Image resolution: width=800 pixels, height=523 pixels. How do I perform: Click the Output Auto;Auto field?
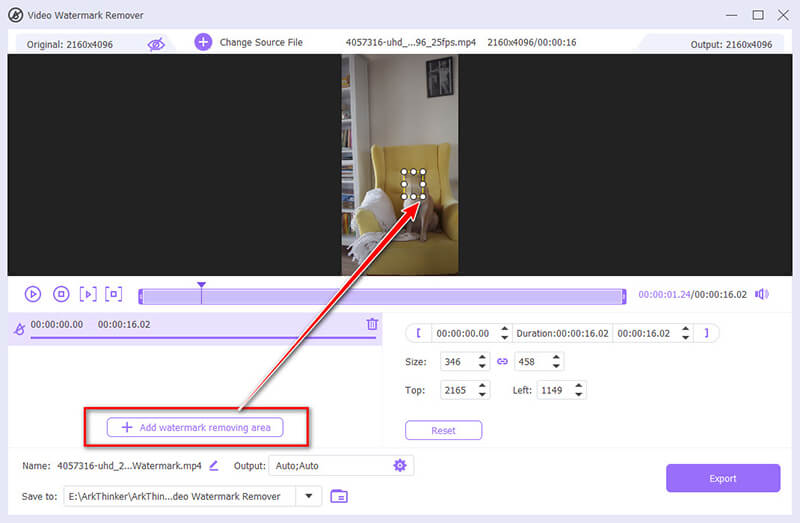point(341,465)
